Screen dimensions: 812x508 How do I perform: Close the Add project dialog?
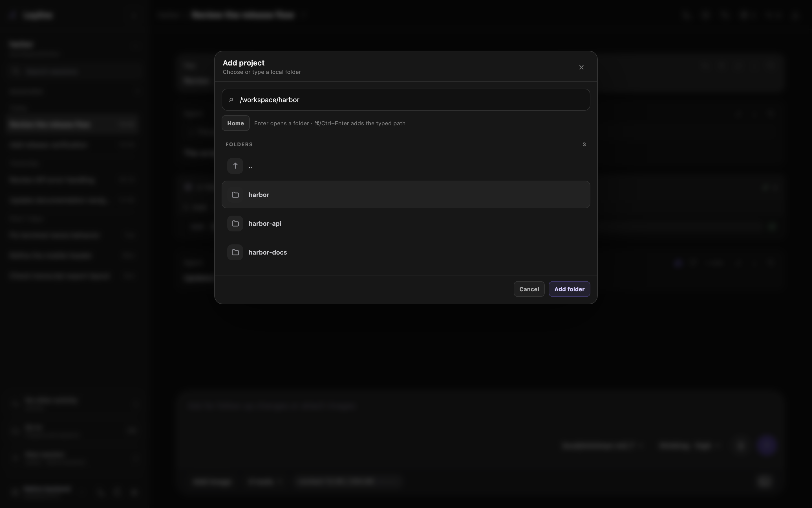click(x=581, y=67)
